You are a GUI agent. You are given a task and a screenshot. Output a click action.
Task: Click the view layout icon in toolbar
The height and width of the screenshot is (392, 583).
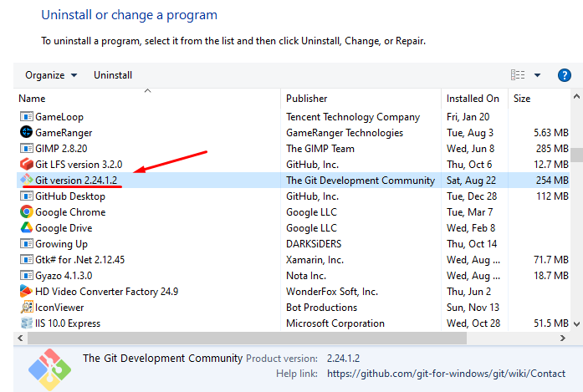(518, 75)
